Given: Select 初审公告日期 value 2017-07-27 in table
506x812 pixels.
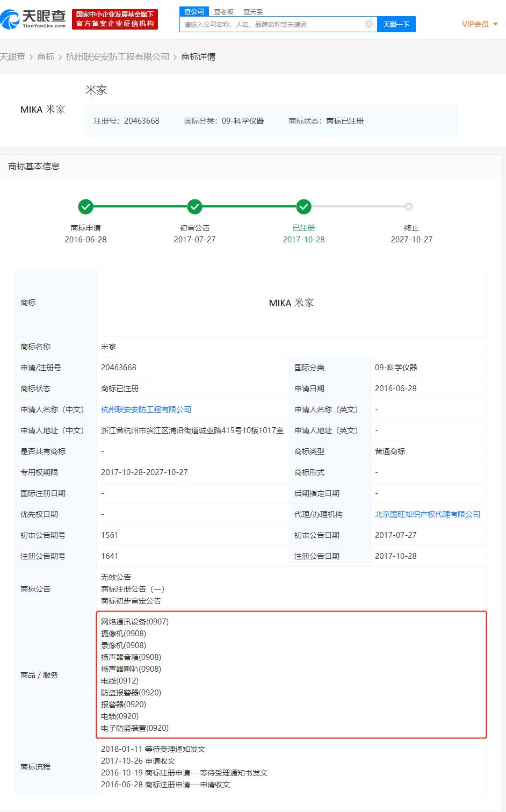Looking at the screenshot, I should [x=396, y=535].
